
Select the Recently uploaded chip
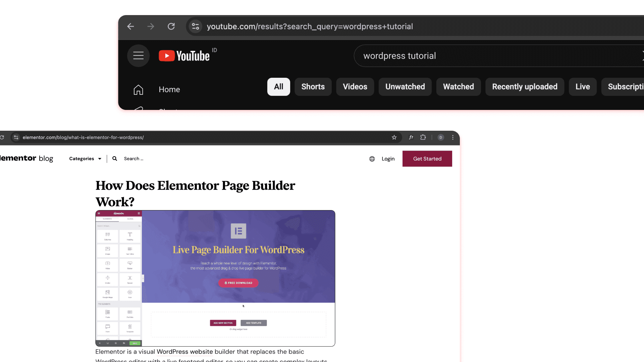[x=525, y=87]
